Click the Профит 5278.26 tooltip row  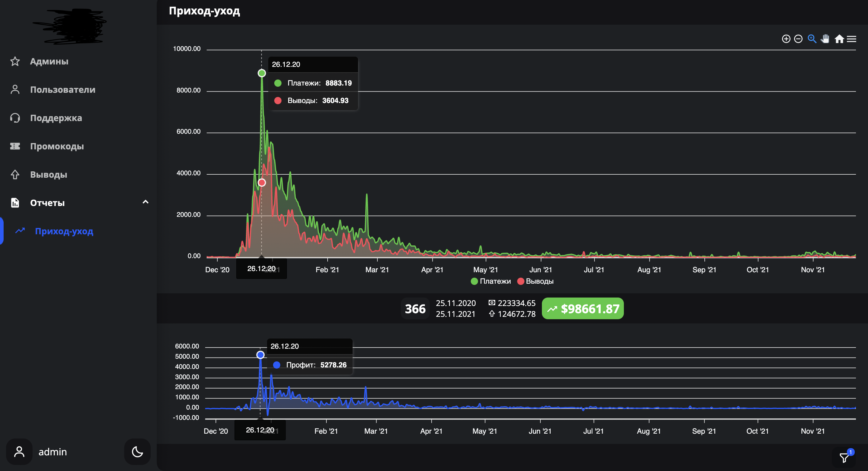(310, 365)
